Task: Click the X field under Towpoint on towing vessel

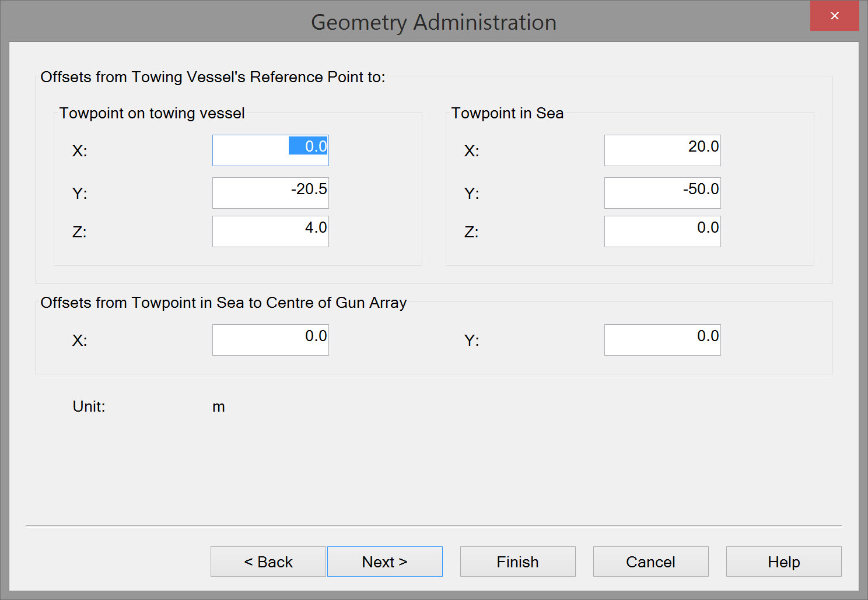Action: 270,150
